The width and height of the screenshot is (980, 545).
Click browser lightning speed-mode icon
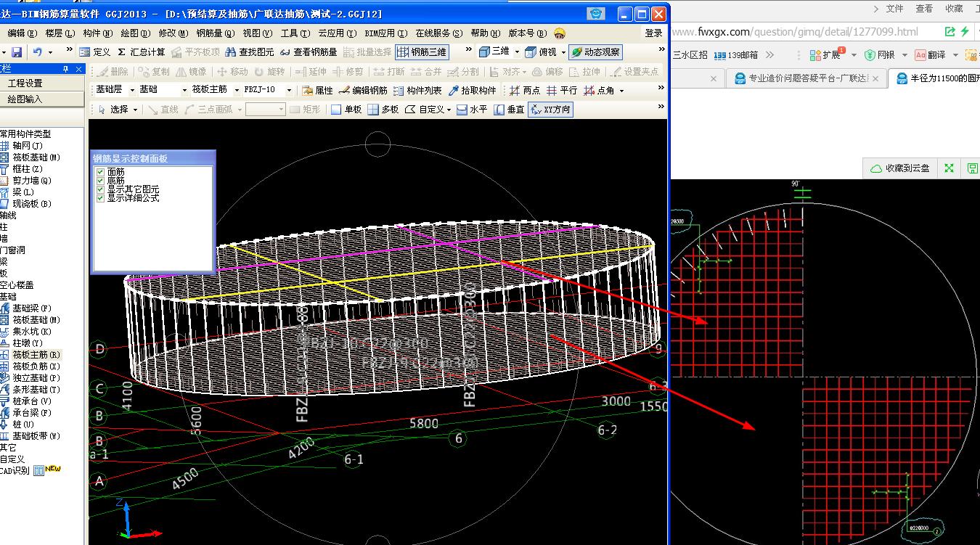point(965,31)
